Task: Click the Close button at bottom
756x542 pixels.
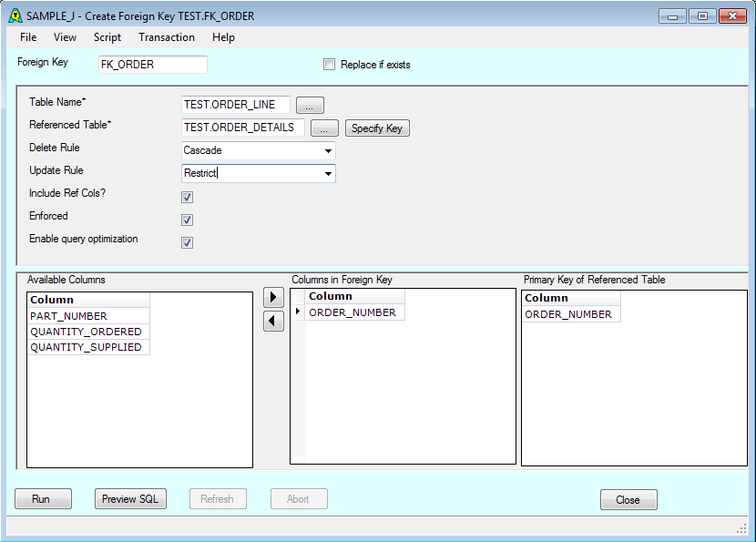Action: (628, 500)
